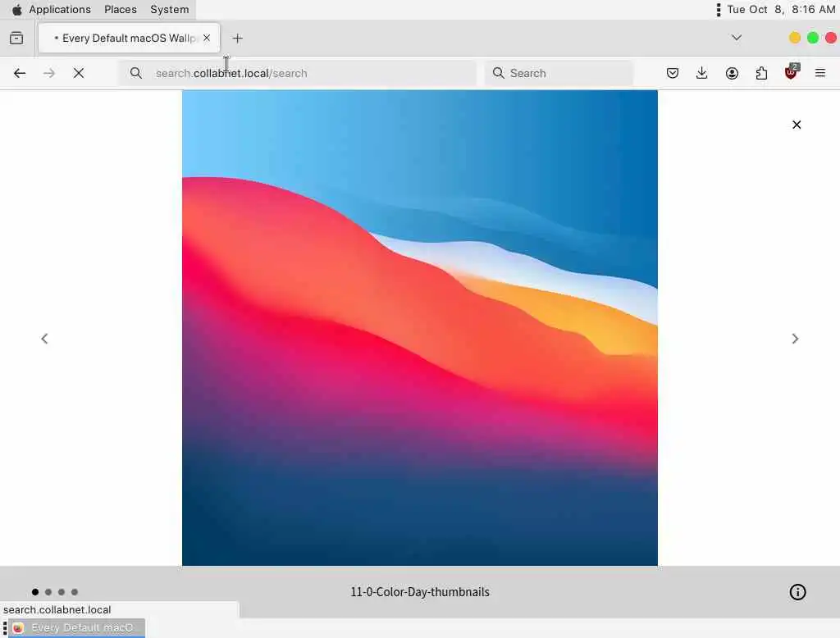Open the Places menu
Image resolution: width=840 pixels, height=638 pixels.
[121, 10]
